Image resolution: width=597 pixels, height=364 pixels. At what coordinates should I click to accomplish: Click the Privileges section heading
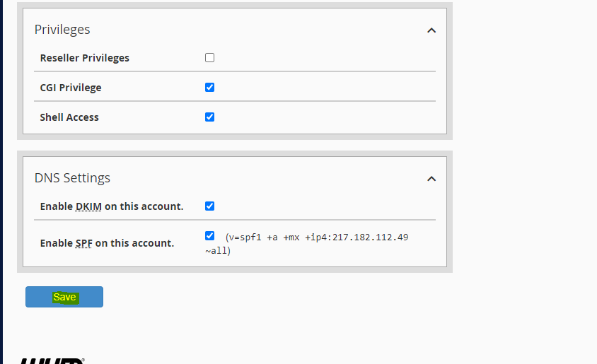coord(62,30)
